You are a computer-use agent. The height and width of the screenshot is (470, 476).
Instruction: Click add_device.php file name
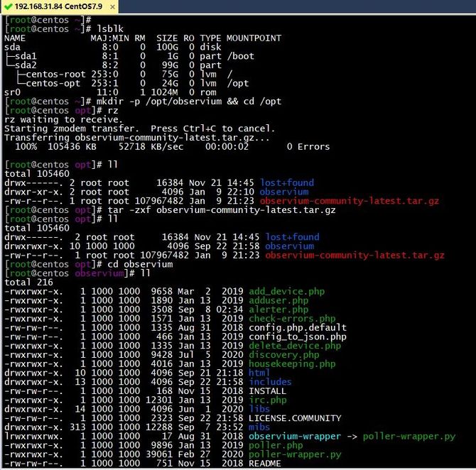coord(286,292)
